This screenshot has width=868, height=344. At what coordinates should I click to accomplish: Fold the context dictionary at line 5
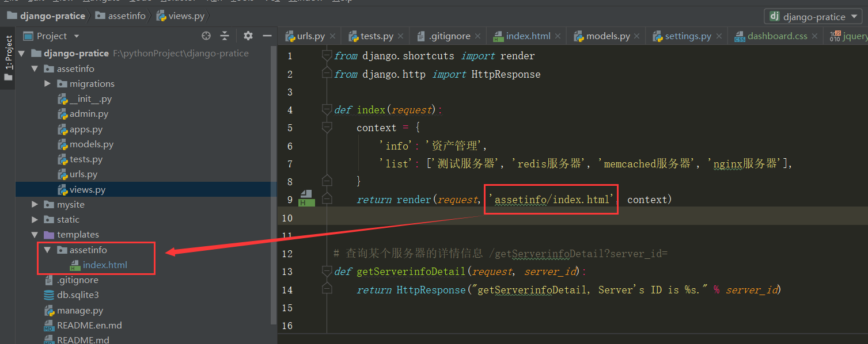click(x=327, y=127)
